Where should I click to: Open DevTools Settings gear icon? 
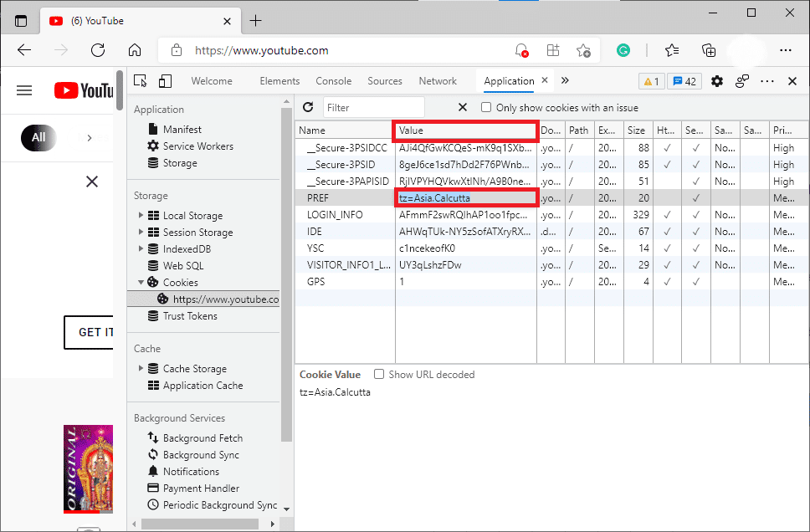pos(716,81)
